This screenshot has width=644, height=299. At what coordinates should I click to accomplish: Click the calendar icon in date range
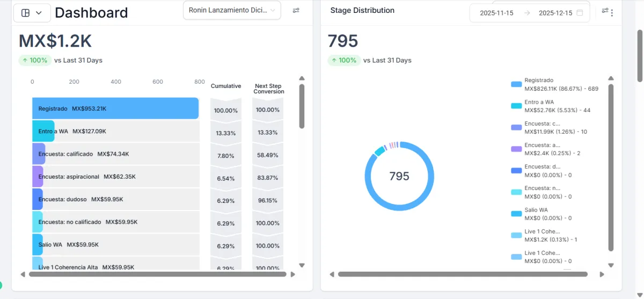click(x=580, y=13)
